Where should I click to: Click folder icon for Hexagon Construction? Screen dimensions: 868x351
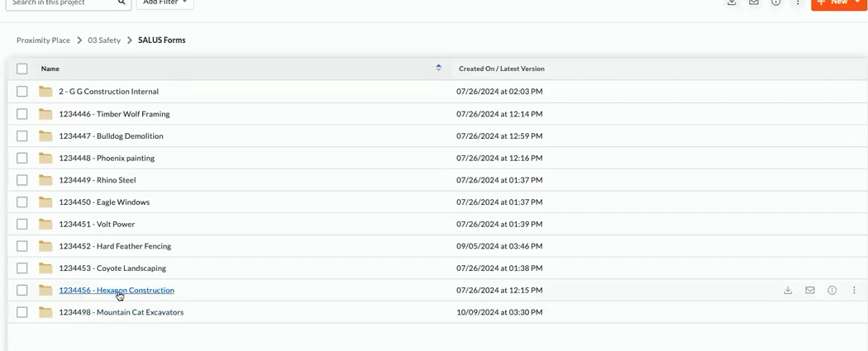[x=45, y=290]
